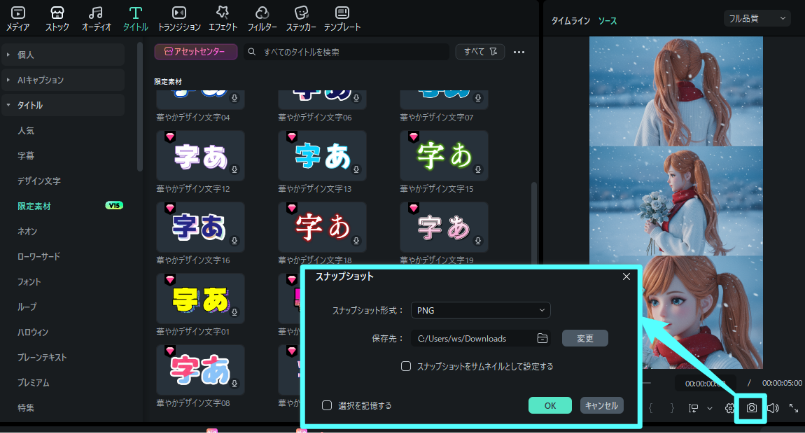Download 華やかデザイン文字19 via its download icon
Viewport: 805px width, 433px height.
coord(478,241)
